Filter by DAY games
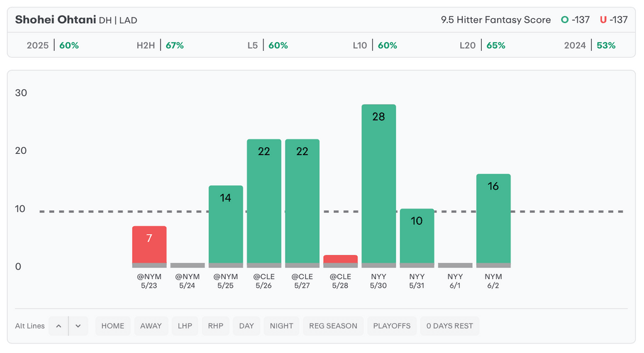Viewport: 644px width, 353px height. [247, 326]
